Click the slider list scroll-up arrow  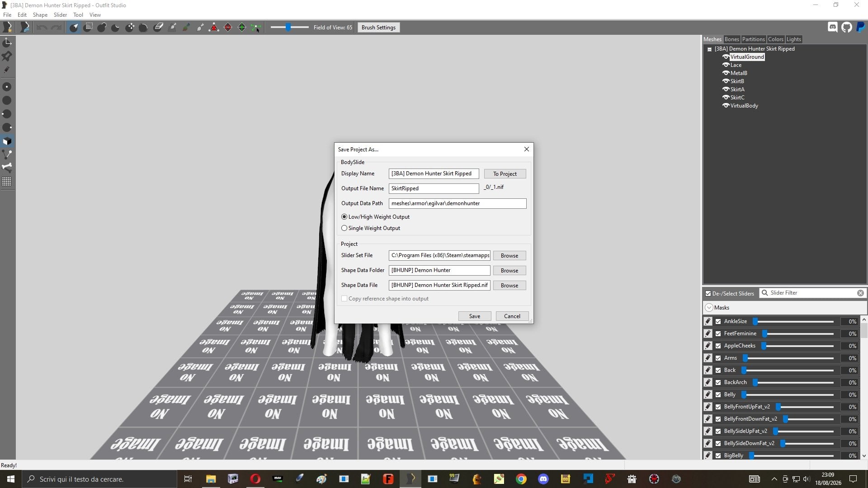click(864, 319)
